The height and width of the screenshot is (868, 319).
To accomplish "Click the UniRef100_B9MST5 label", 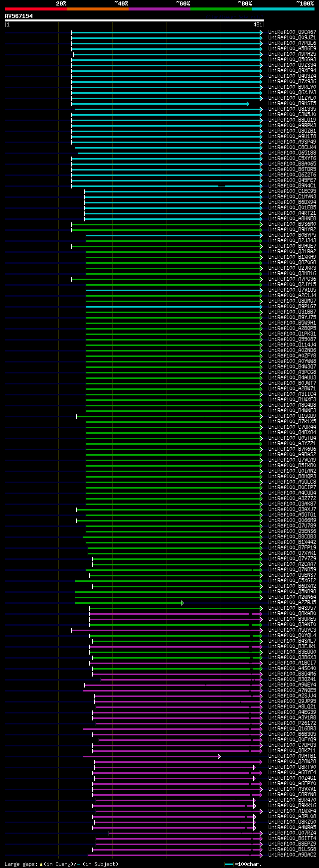I will click(x=292, y=104).
